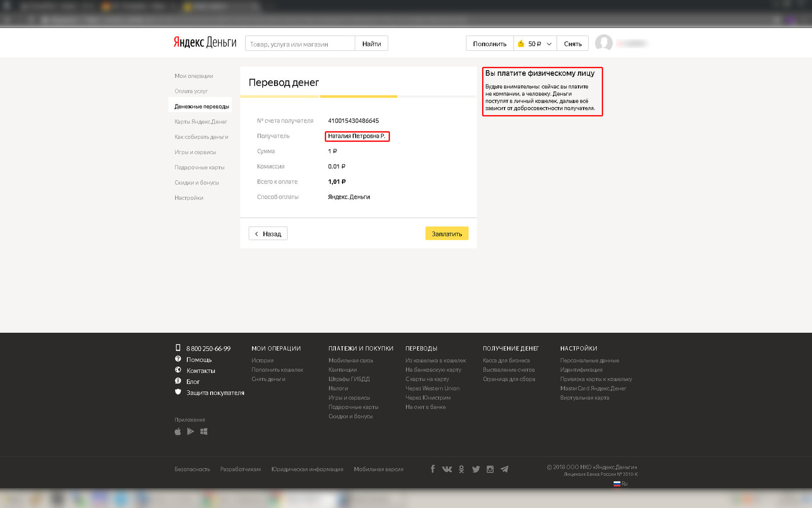This screenshot has height=508, width=812.
Task: Open Персональные данные footer link
Action: (590, 361)
